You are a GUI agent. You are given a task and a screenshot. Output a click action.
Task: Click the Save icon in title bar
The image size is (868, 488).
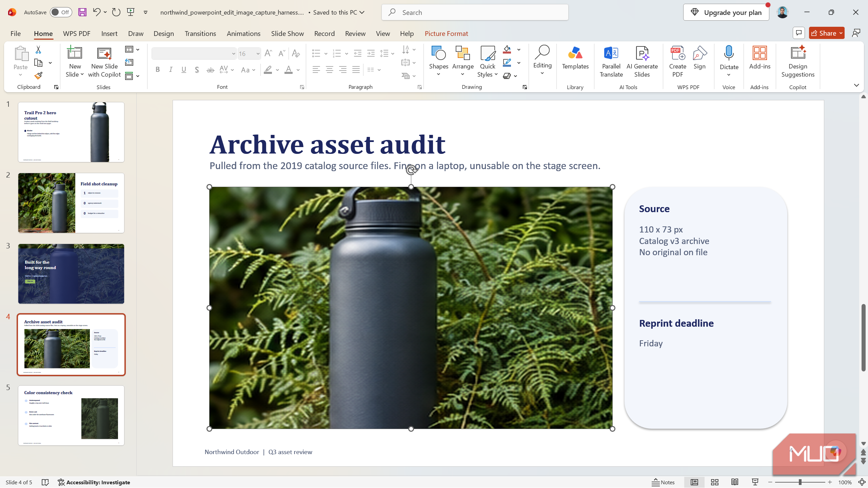[82, 12]
